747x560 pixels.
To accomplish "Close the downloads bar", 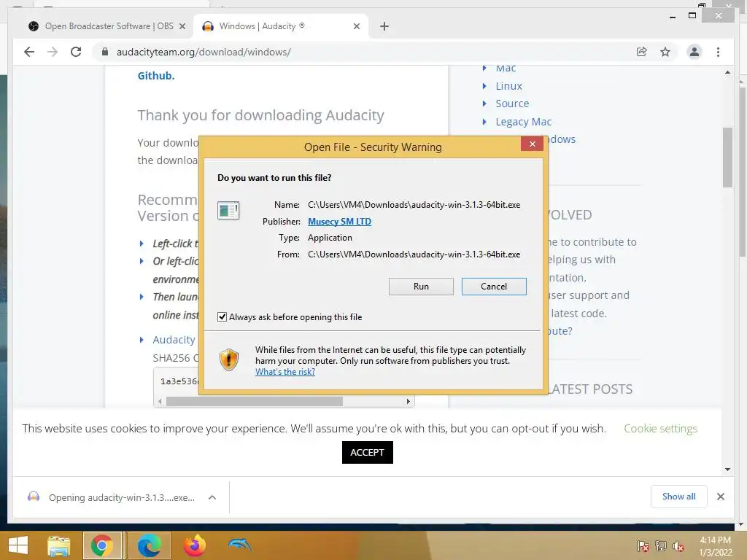I will [721, 497].
